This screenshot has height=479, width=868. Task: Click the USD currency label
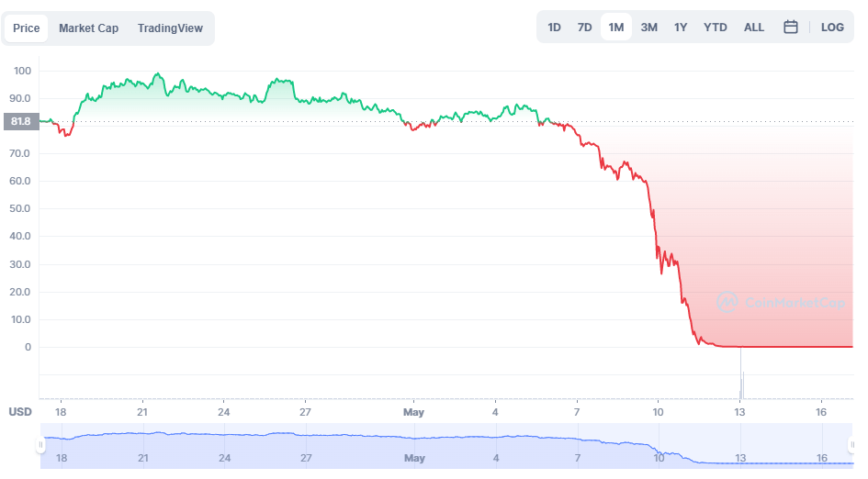[x=20, y=411]
